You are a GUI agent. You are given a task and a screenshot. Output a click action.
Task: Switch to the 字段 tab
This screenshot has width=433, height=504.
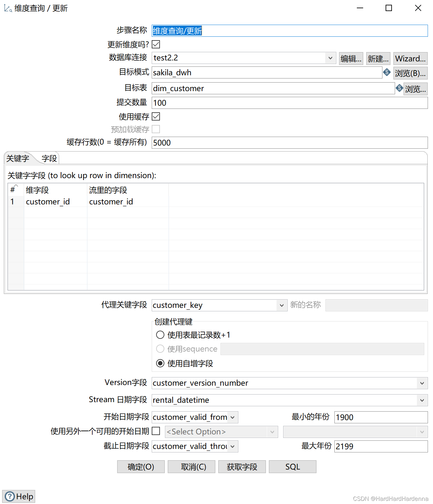pos(49,159)
